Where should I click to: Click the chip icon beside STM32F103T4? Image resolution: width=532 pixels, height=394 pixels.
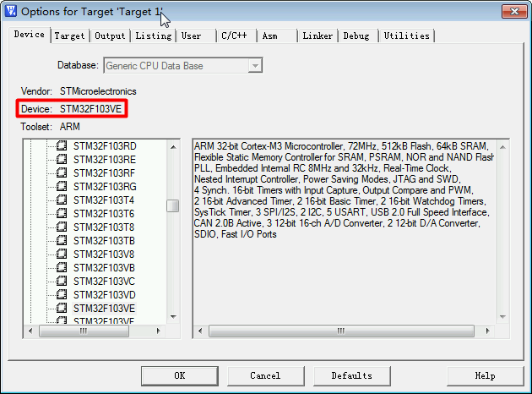click(x=62, y=200)
